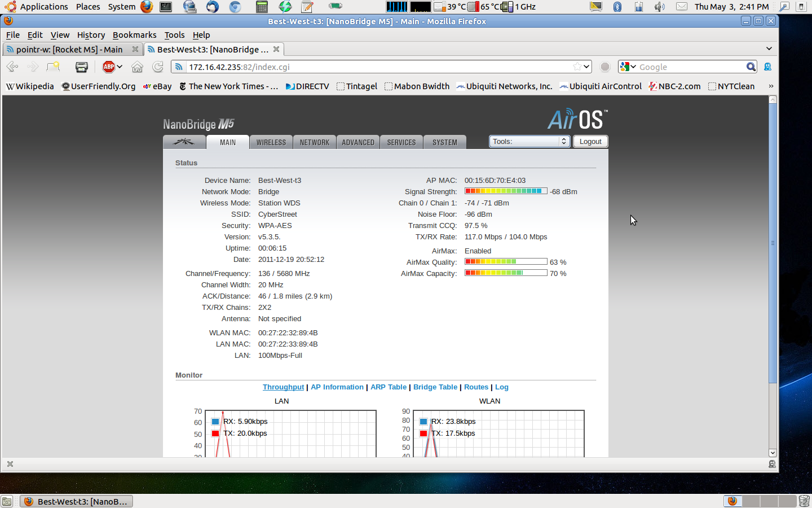Open the Bookmarks menu
Viewport: 812px width, 508px height.
click(x=134, y=35)
